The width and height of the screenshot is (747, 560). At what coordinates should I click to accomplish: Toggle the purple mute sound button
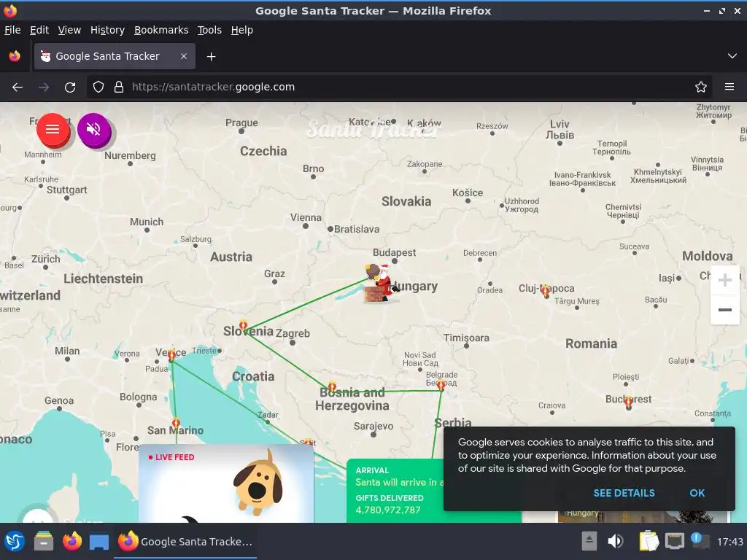coord(94,130)
